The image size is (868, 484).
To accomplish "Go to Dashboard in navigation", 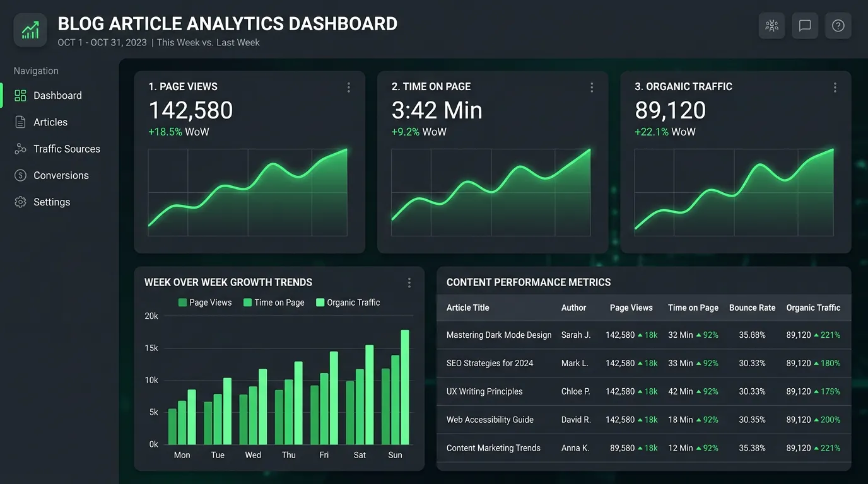I will coord(57,95).
